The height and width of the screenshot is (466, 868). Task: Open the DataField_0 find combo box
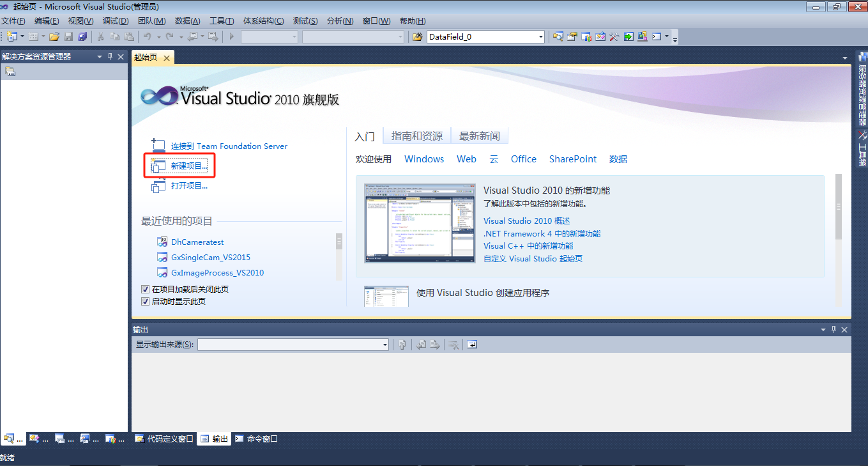[485, 36]
